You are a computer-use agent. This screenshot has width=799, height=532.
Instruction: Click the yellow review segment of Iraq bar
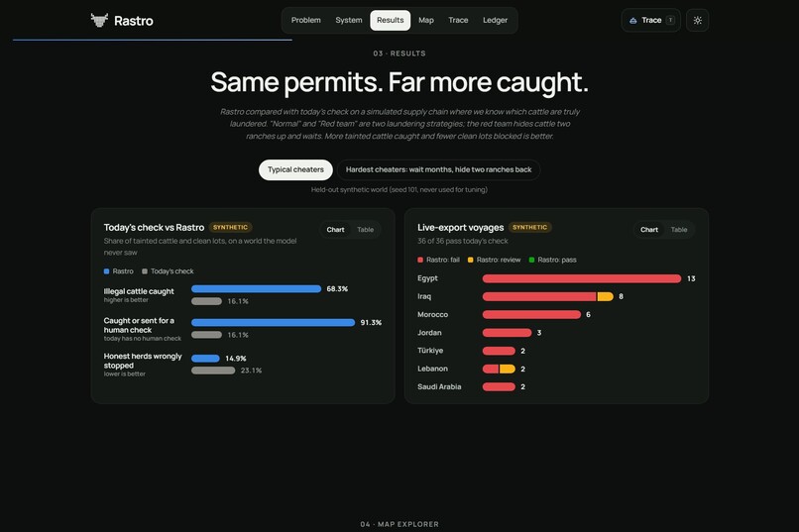tap(606, 296)
